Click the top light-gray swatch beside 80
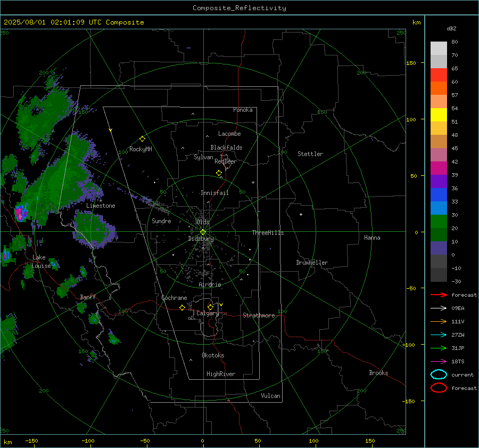479x448 pixels. click(x=439, y=48)
